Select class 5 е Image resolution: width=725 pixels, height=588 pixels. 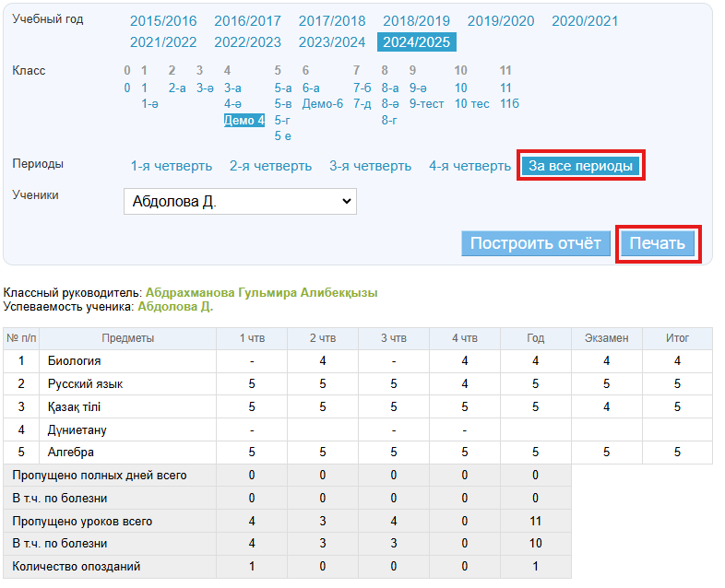(282, 136)
